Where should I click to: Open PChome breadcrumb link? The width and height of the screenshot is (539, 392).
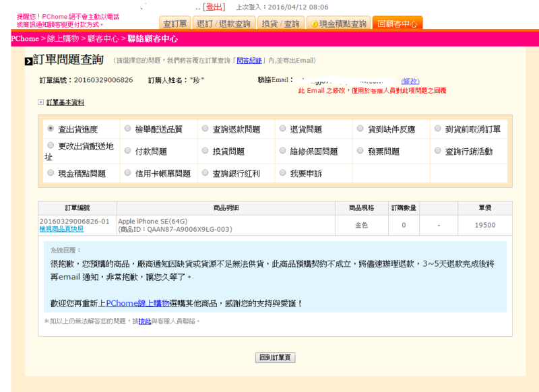click(25, 38)
